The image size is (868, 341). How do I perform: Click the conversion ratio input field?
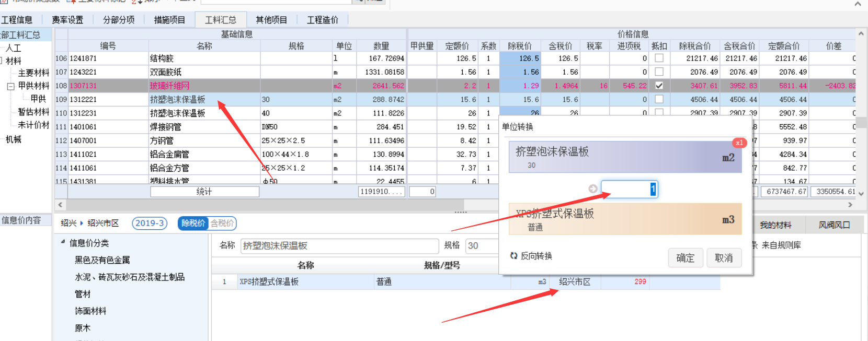[x=629, y=189]
